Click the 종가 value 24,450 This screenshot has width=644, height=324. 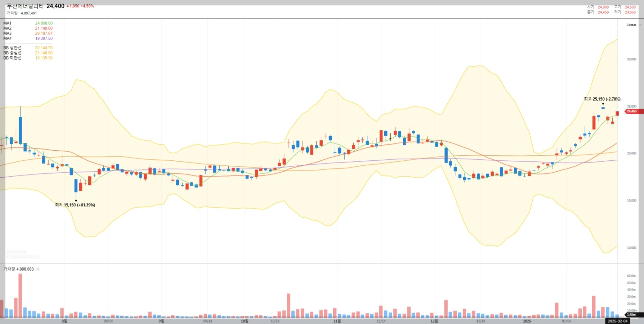[603, 12]
